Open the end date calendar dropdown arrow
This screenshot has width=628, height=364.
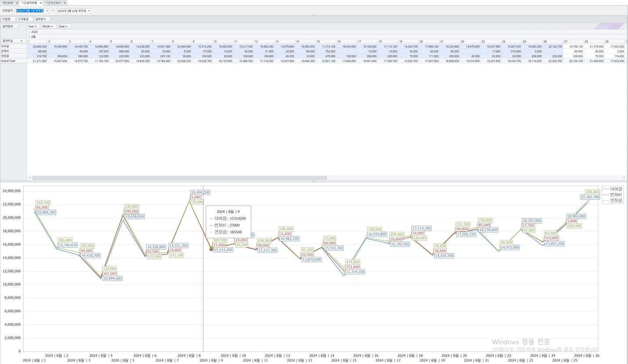(89, 11)
